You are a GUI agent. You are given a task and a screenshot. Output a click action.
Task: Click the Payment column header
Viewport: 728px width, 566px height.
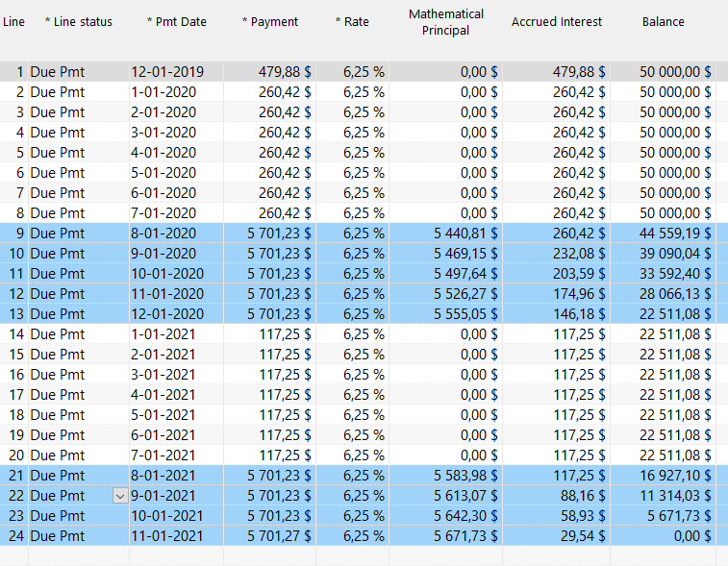(x=269, y=22)
